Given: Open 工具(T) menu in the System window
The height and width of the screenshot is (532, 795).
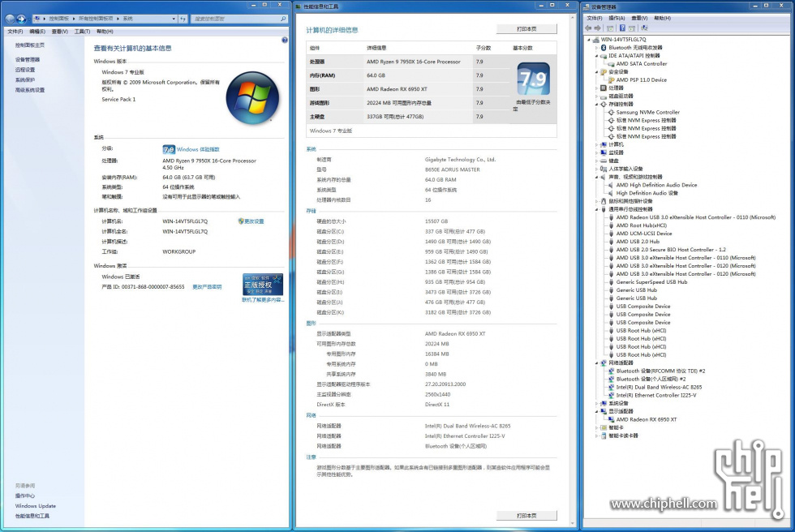Looking at the screenshot, I should (82, 32).
